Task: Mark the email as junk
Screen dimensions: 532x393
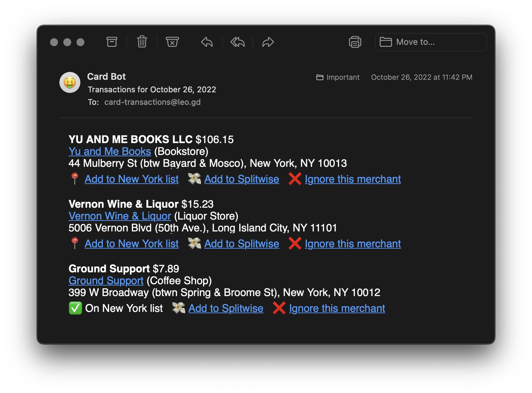Action: pos(172,42)
